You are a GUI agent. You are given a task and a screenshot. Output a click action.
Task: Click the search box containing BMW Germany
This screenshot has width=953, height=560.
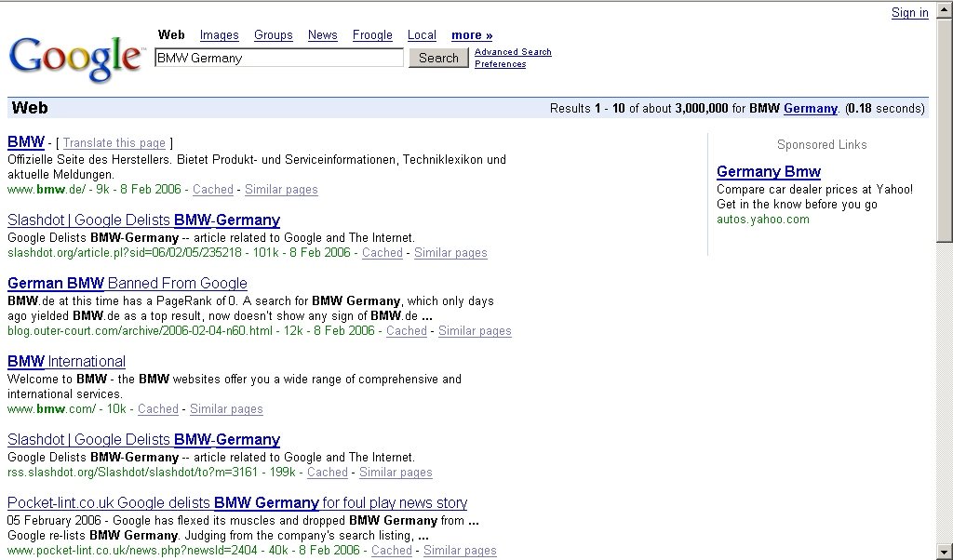(x=279, y=58)
